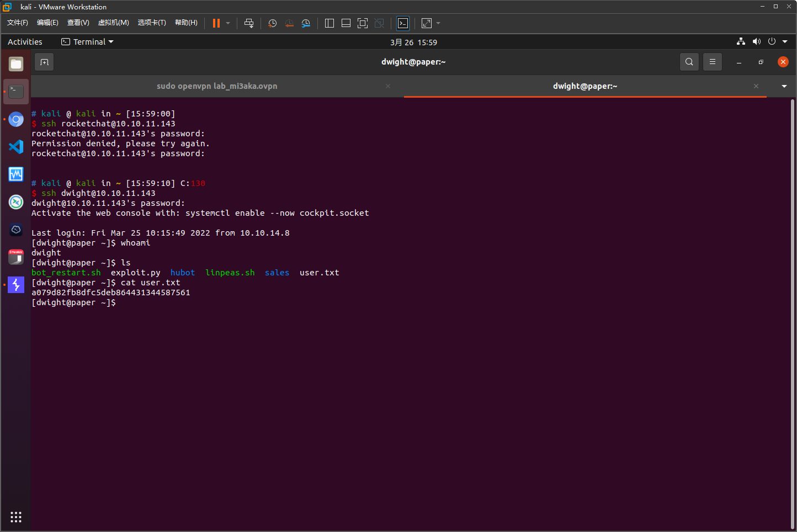Open the snapshot manager icon
Screen dimensions: 797x532
tap(306, 23)
